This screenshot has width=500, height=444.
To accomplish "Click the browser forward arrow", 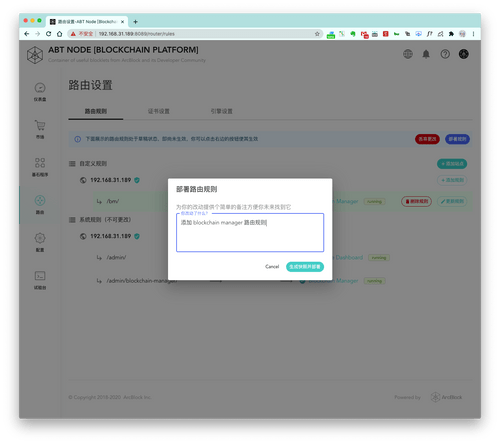I will coord(37,34).
